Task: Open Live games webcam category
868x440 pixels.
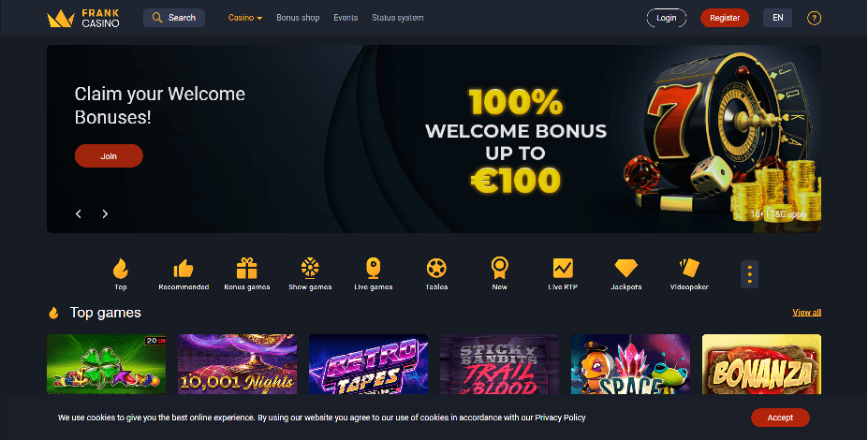Action: (x=373, y=268)
